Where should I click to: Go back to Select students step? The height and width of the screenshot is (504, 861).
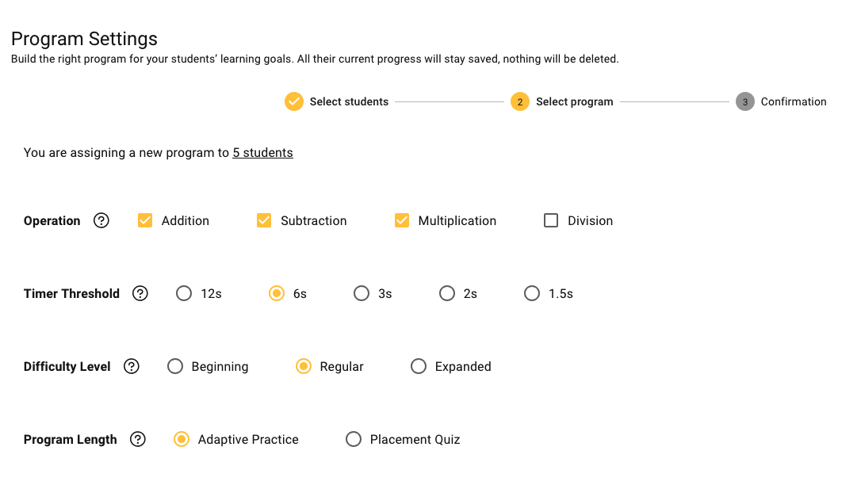pyautogui.click(x=349, y=101)
